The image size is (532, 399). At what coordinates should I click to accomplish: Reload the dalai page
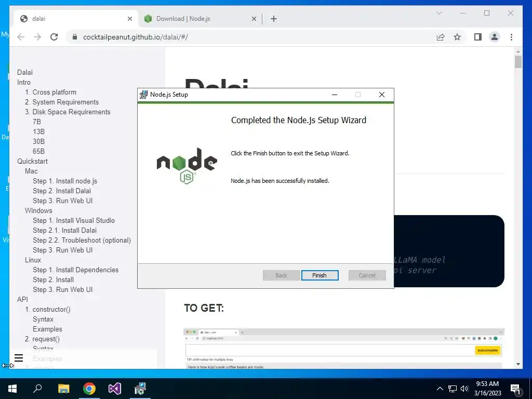coord(54,37)
